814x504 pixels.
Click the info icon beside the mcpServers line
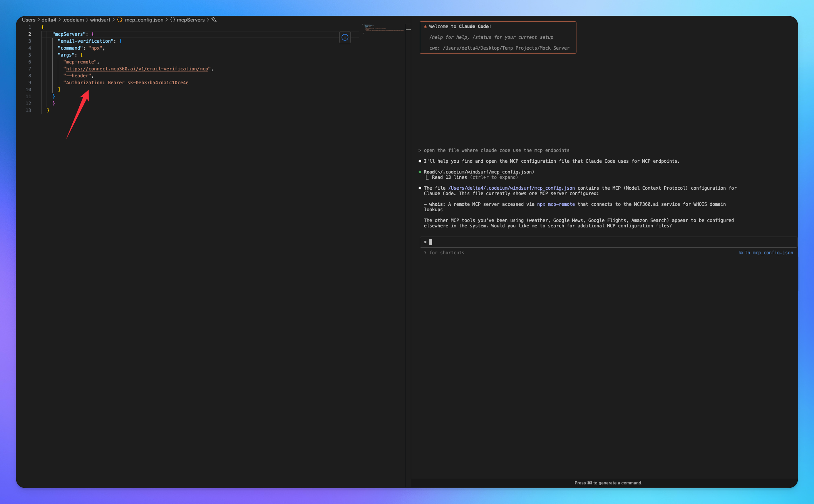[x=345, y=37]
